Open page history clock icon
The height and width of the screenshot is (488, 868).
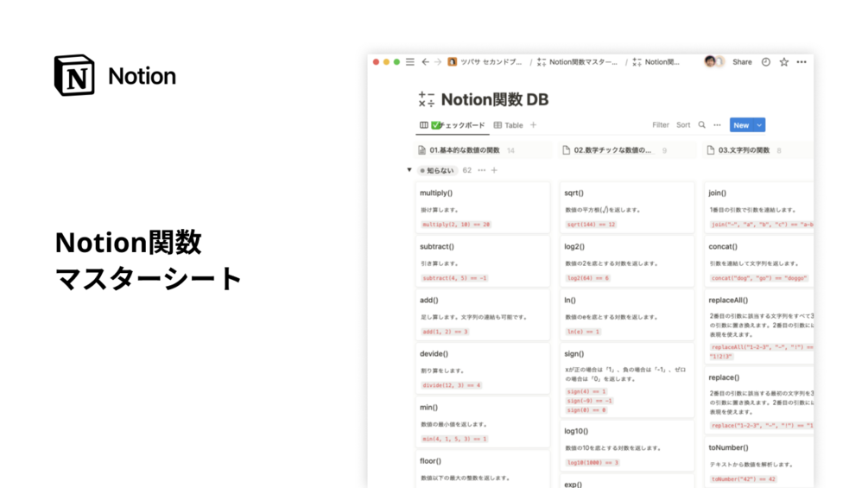pos(765,62)
